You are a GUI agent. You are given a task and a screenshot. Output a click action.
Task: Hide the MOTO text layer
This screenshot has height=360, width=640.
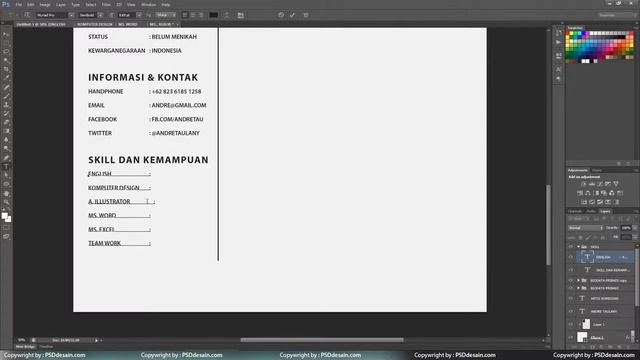(571, 298)
